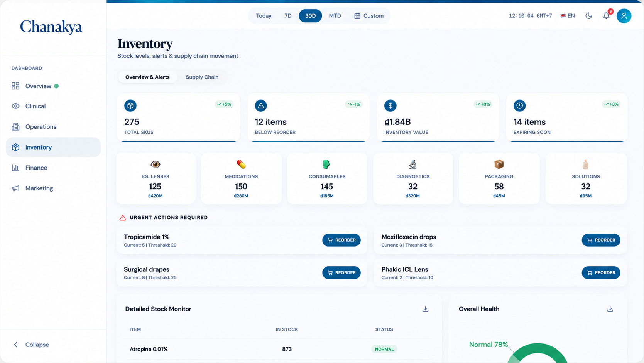Click the IOL Lenses 125 count
The height and width of the screenshot is (363, 644).
[155, 187]
